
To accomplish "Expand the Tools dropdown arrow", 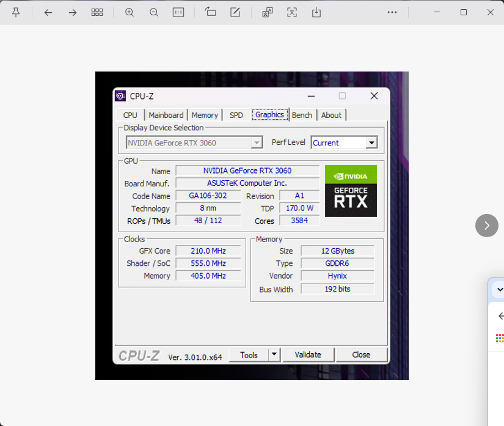I will 274,354.
